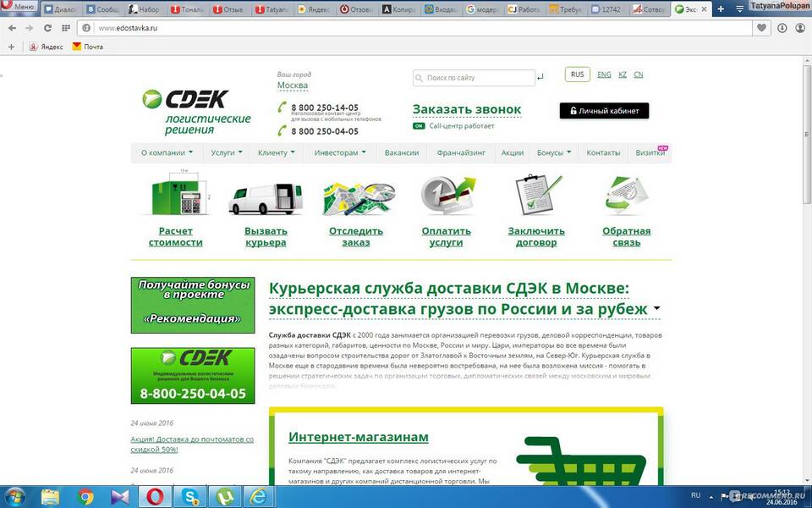Viewport: 812px width, 508px height.
Task: Open the Windows Start button
Action: tap(14, 497)
